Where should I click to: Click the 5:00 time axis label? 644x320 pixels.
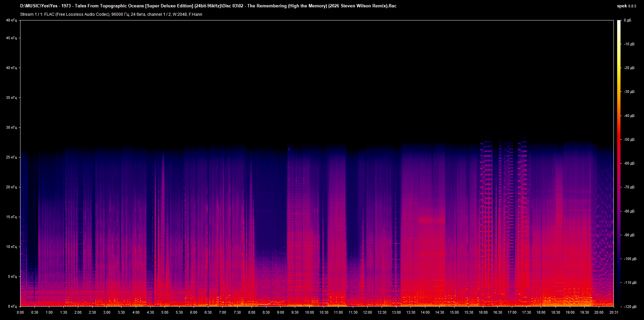pyautogui.click(x=165, y=313)
